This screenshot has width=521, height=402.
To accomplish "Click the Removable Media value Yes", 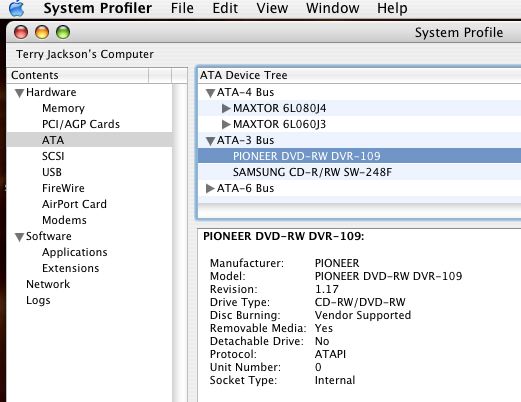I will coord(324,328).
